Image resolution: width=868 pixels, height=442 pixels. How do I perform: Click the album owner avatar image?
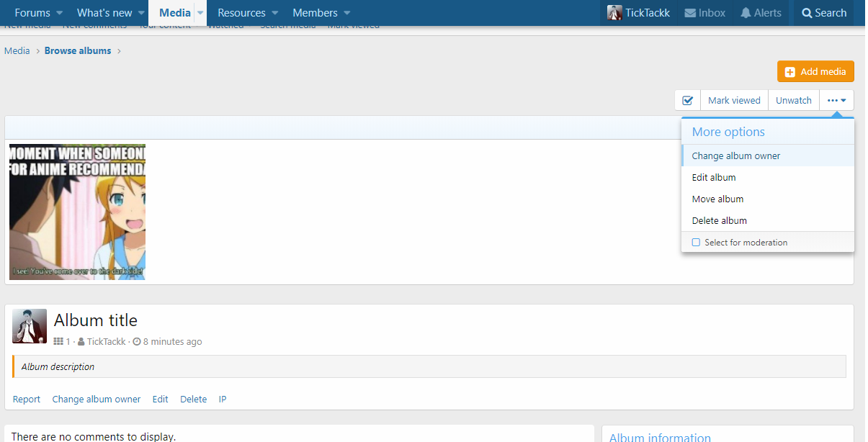(30, 326)
